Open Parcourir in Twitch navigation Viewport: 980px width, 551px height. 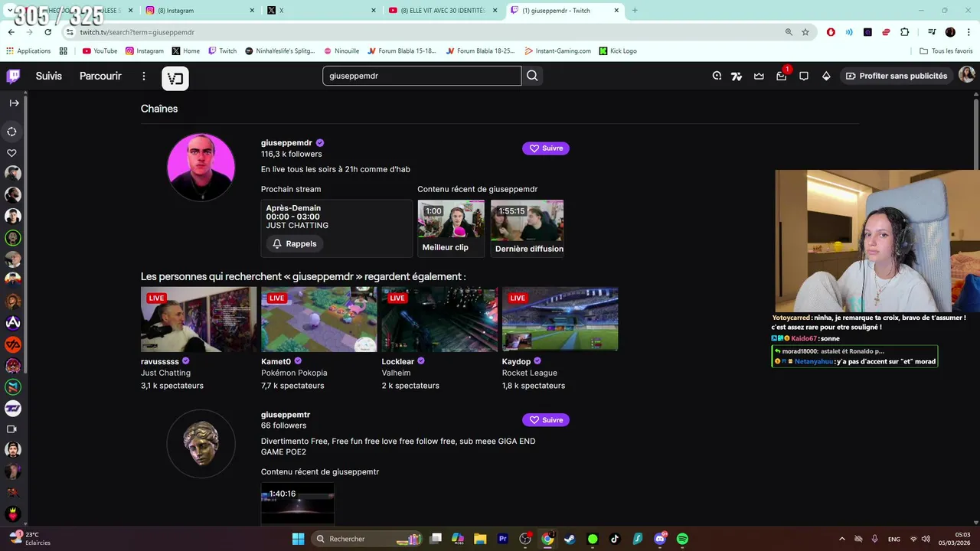point(100,76)
